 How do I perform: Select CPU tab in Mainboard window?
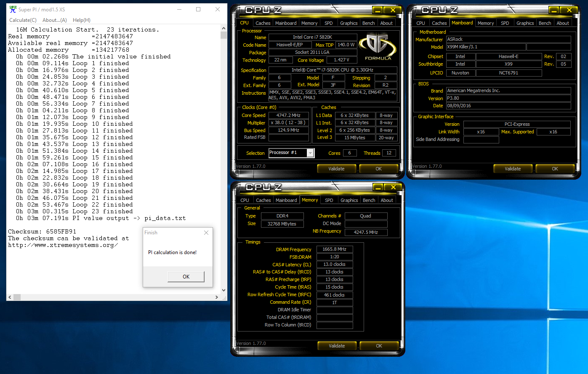(420, 23)
